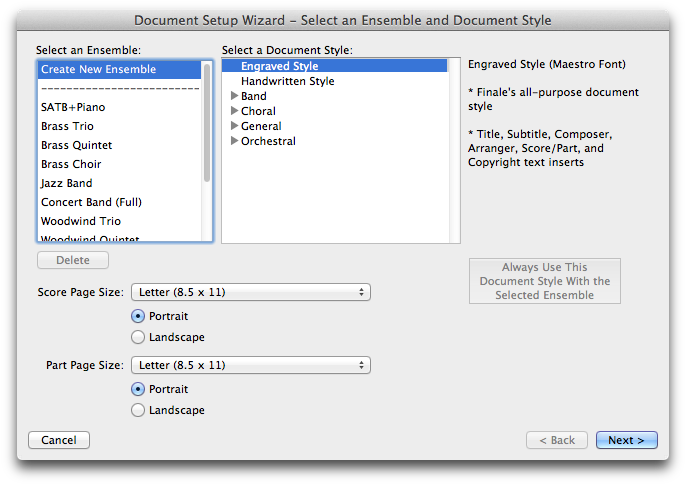
Task: Select the Band style category row
Action: pos(335,96)
